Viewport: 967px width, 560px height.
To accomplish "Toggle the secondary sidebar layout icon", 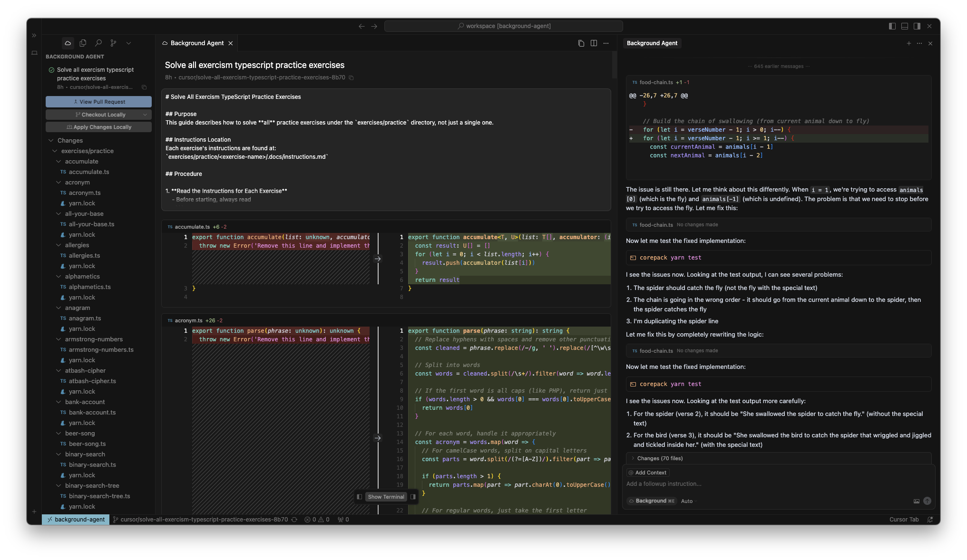I will click(x=917, y=26).
